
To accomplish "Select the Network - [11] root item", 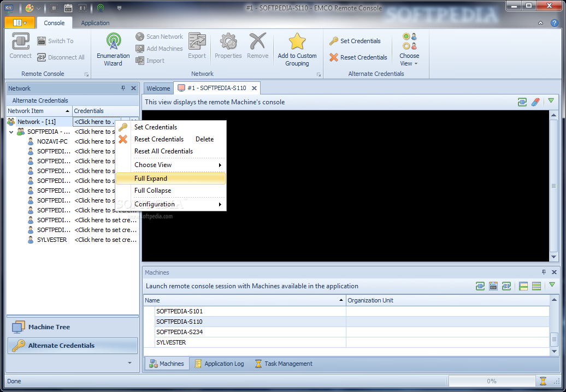I will [x=37, y=122].
